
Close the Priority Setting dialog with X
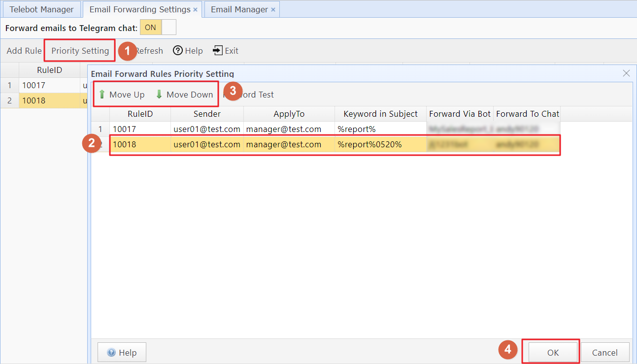tap(626, 73)
